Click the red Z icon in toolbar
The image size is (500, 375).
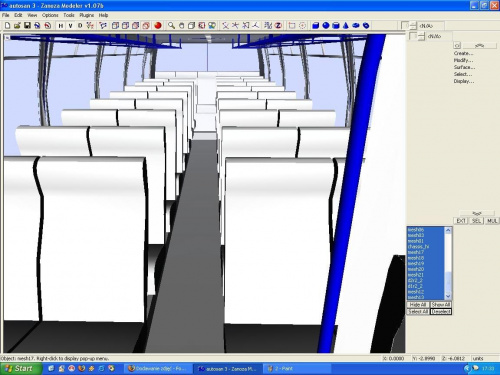[x=278, y=25]
